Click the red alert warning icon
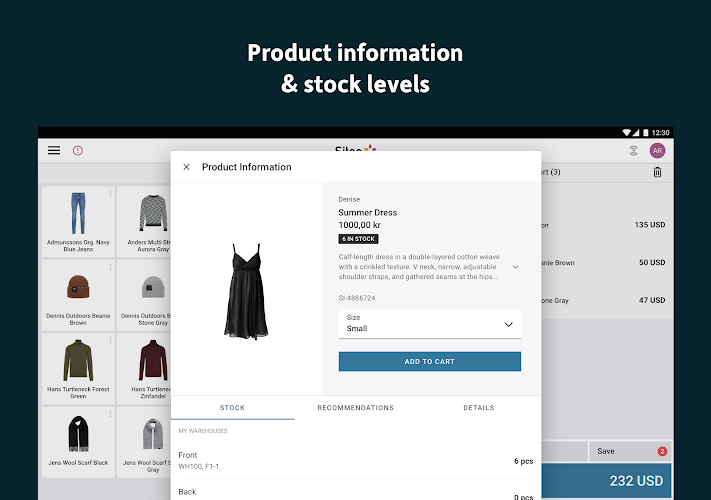 coord(78,151)
